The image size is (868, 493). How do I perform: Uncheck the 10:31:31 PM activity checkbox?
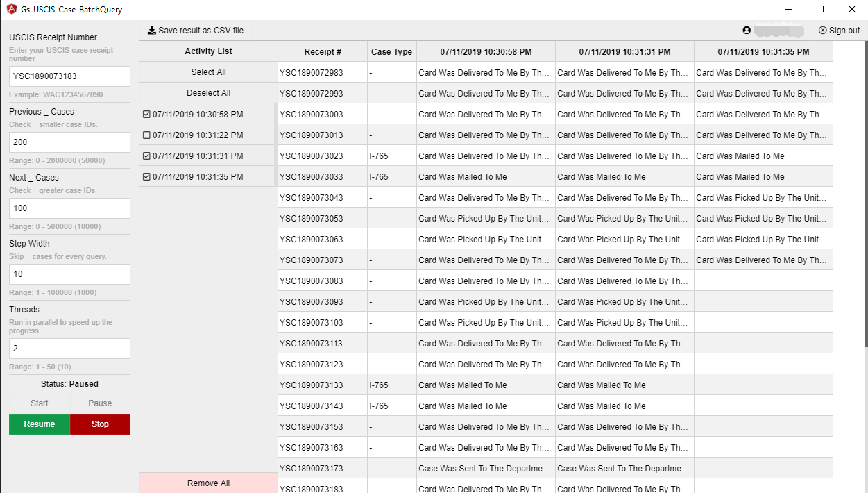(x=146, y=156)
